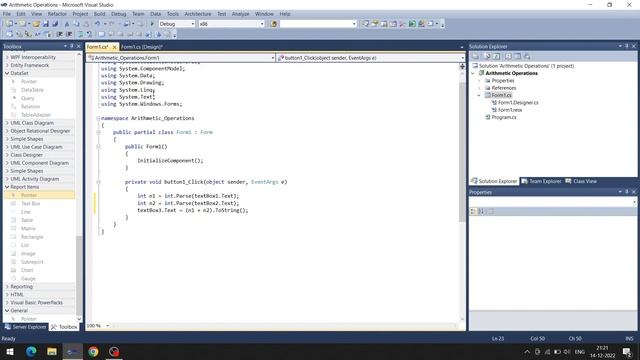
Task: Pin the Toolbox panel with auto-hide icon
Action: coord(72,46)
